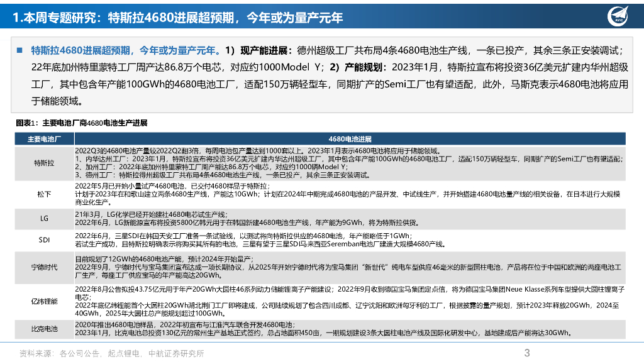
Task: Select the '特斯拉' row label
Action: (45, 163)
